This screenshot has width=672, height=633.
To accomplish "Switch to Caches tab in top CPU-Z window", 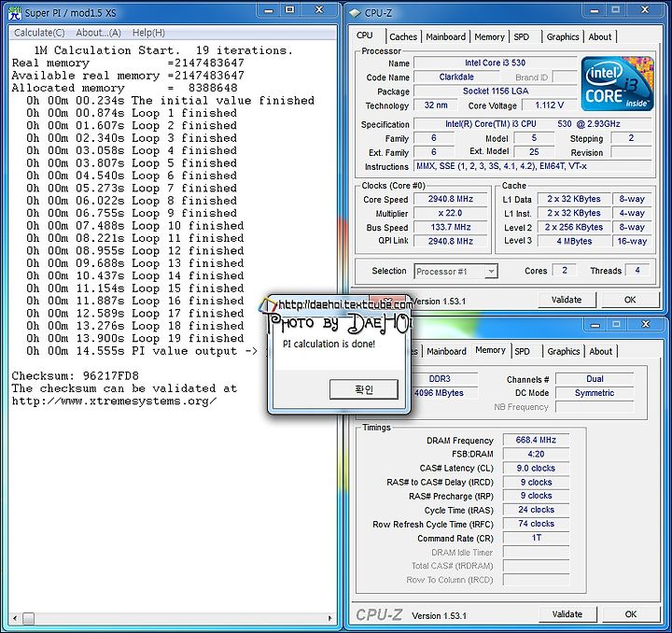I will (x=403, y=36).
